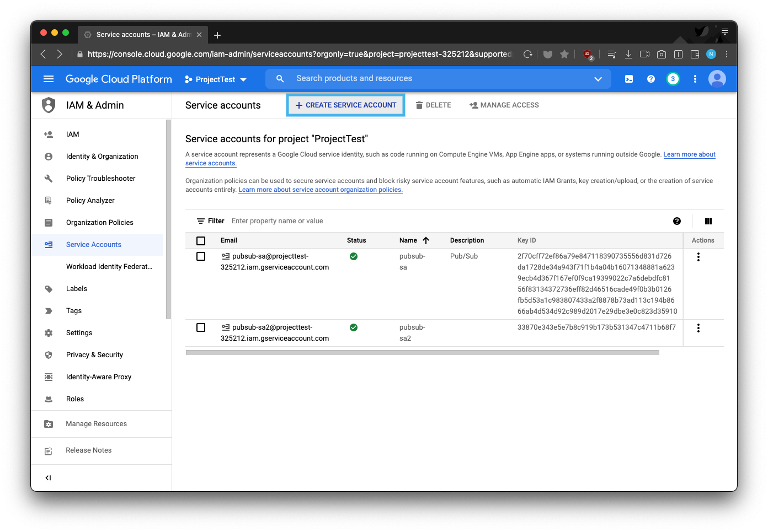Open column display options icon

point(708,221)
